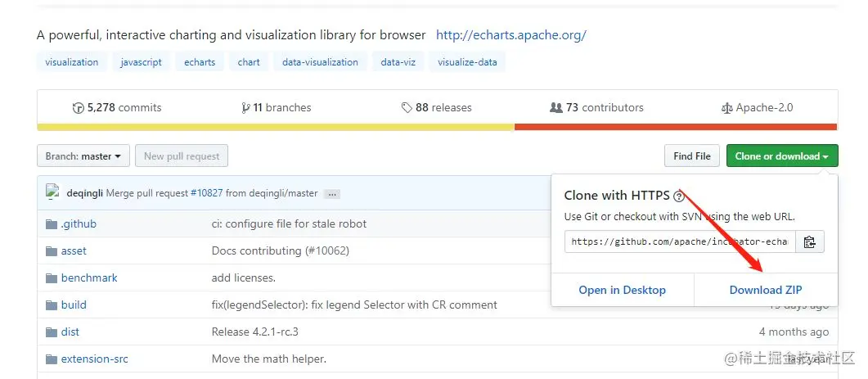Screen dimensions: 868x379
Task: View the 5,278 commits history
Action: click(x=117, y=107)
